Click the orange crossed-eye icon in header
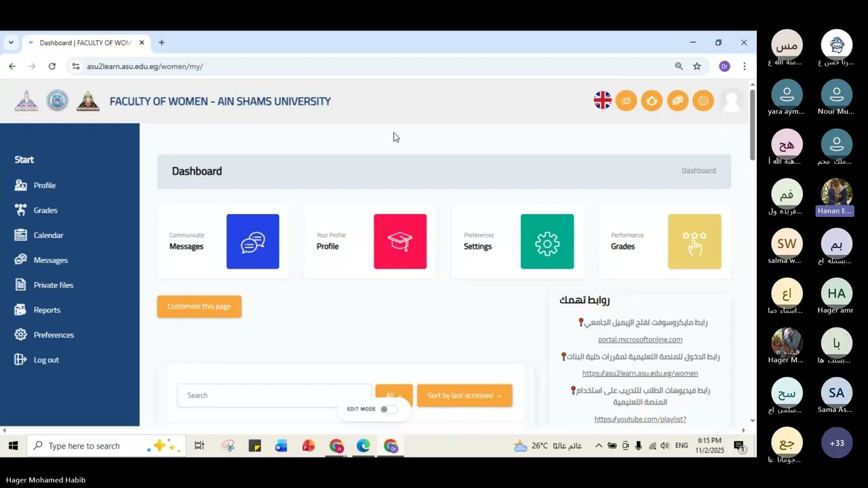This screenshot has width=868, height=488. click(x=627, y=101)
